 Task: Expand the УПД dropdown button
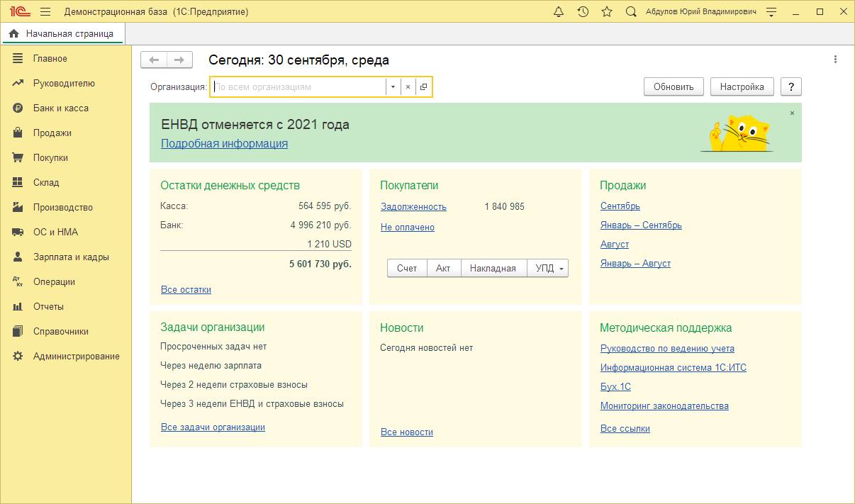click(x=547, y=268)
